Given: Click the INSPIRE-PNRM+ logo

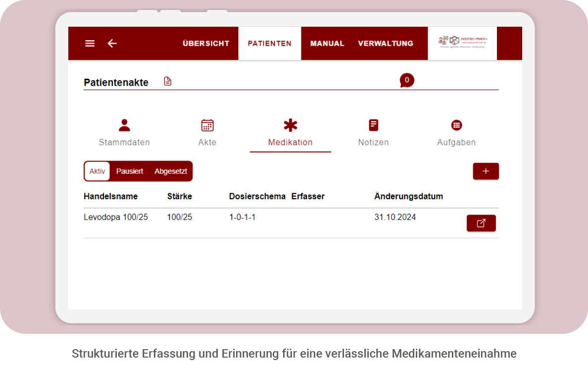Looking at the screenshot, I should 462,43.
